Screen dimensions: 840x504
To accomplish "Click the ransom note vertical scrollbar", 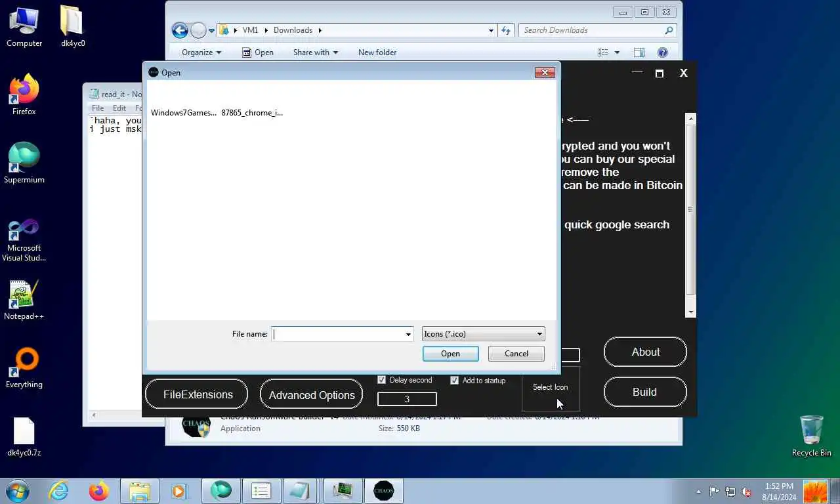I will [690, 210].
